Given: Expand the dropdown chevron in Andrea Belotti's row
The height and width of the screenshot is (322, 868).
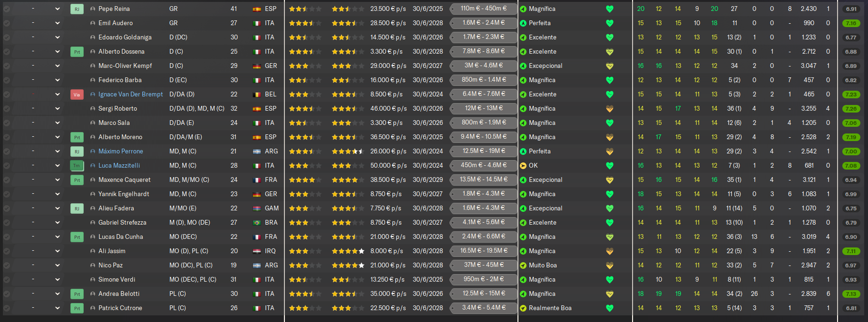Looking at the screenshot, I should tap(58, 294).
